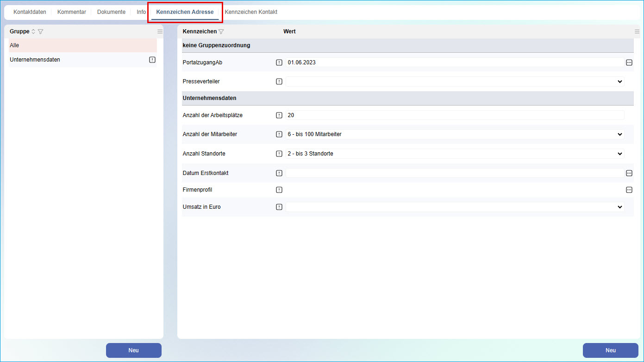Click the Kennzeichen column header

(x=200, y=31)
